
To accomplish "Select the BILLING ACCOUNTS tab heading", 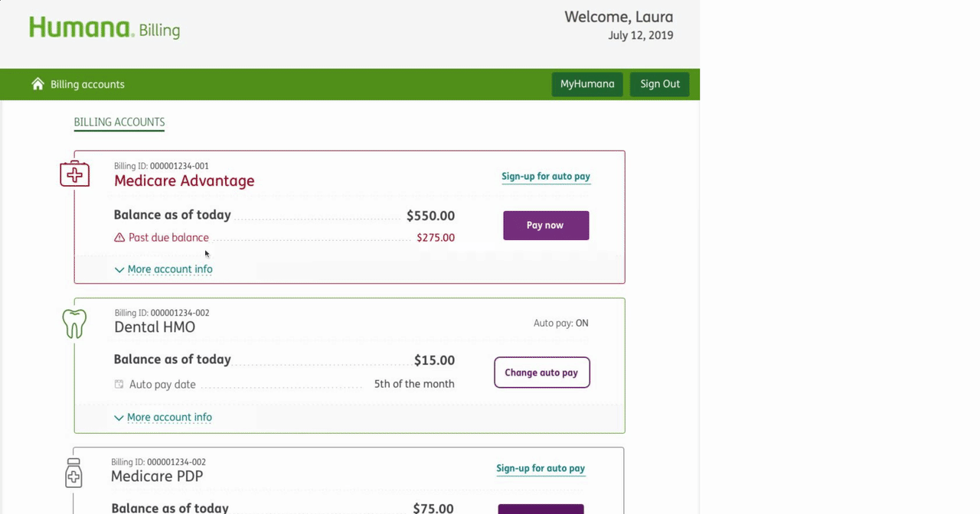I will pyautogui.click(x=119, y=122).
